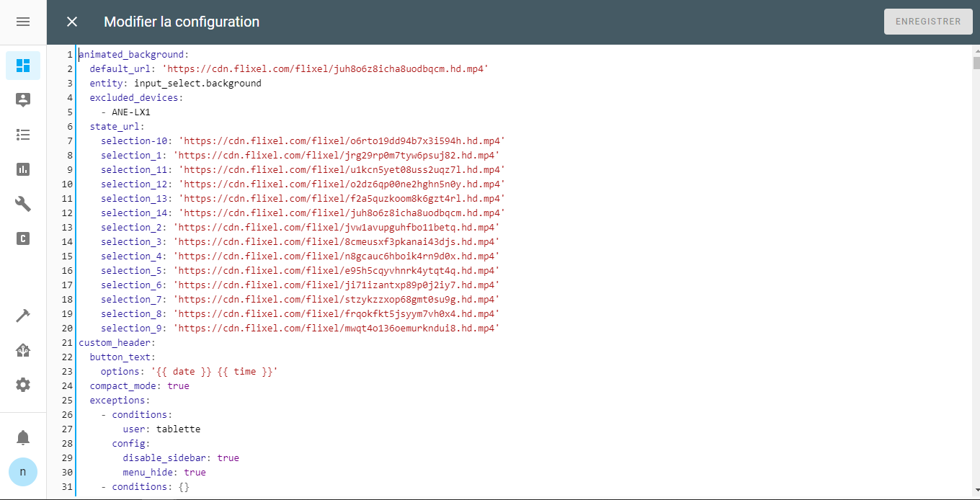The image size is (980, 500).
Task: Open the list sidebar icon
Action: [x=22, y=134]
